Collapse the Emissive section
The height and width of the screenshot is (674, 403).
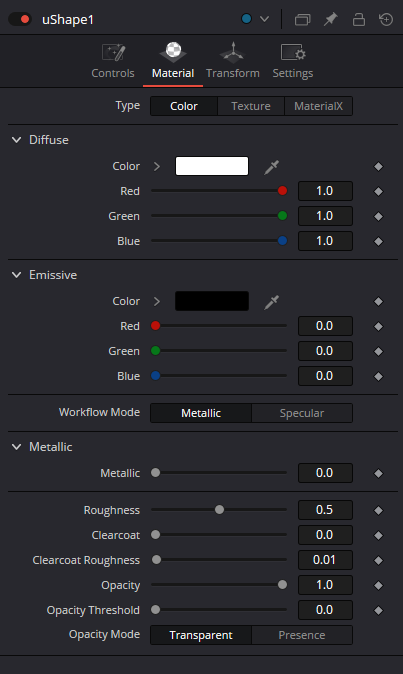click(16, 275)
